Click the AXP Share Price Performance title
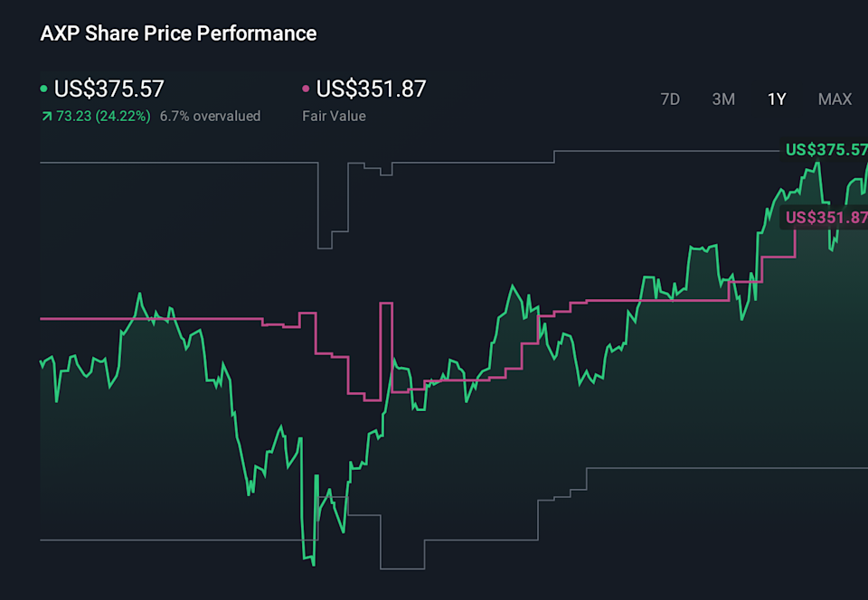The height and width of the screenshot is (600, 868). pos(177,33)
